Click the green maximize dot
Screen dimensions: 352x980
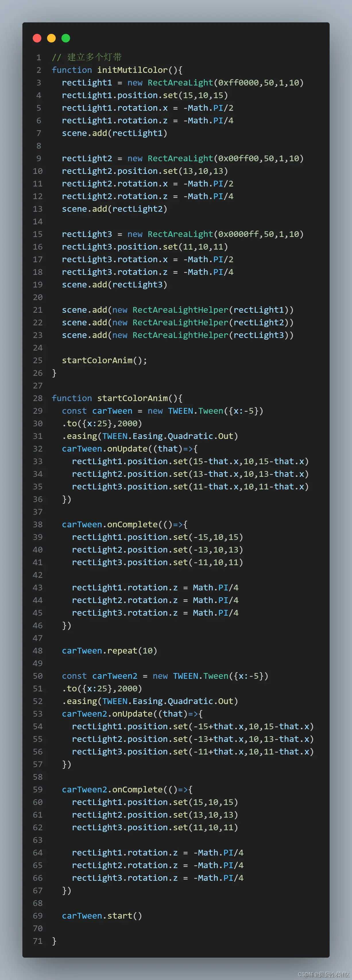pyautogui.click(x=66, y=38)
